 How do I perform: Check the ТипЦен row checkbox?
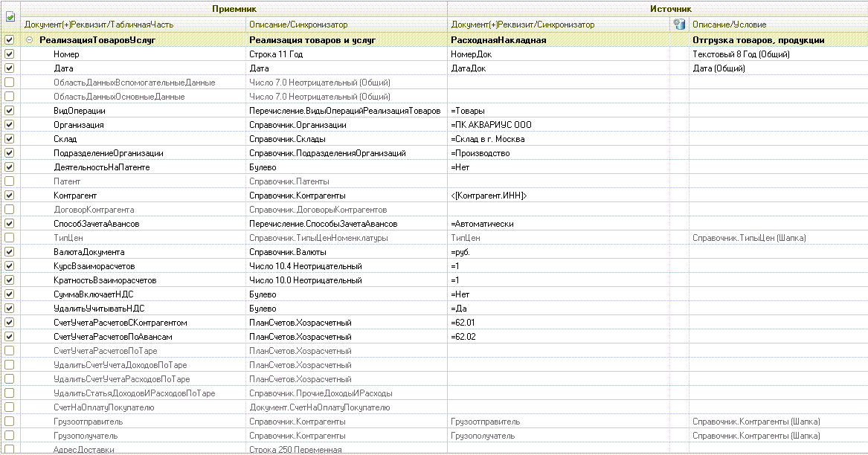[x=10, y=237]
